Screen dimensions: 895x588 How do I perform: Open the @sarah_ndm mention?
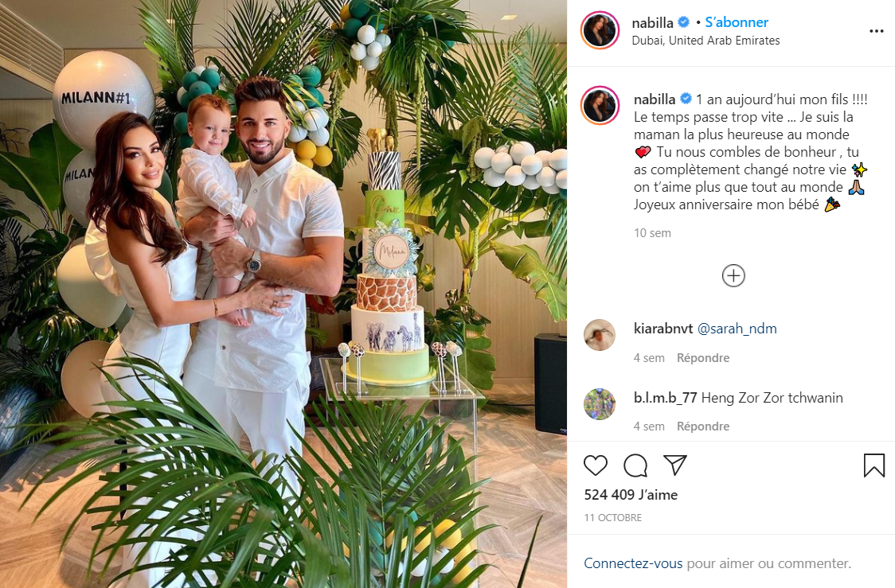[737, 329]
